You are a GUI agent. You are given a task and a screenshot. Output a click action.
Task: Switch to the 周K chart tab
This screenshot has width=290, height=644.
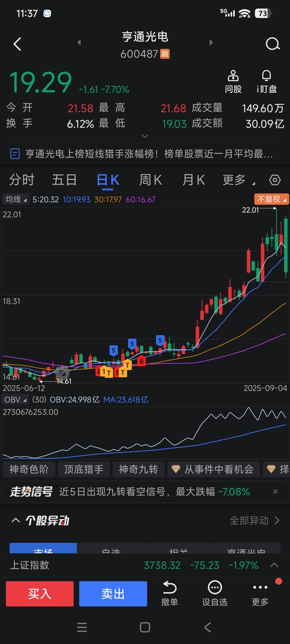tap(151, 180)
